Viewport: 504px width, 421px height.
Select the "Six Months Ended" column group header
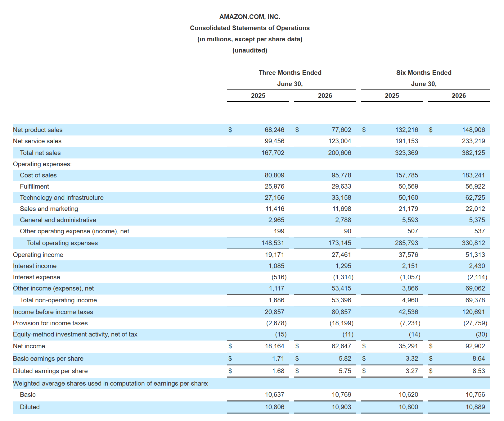[x=424, y=73]
